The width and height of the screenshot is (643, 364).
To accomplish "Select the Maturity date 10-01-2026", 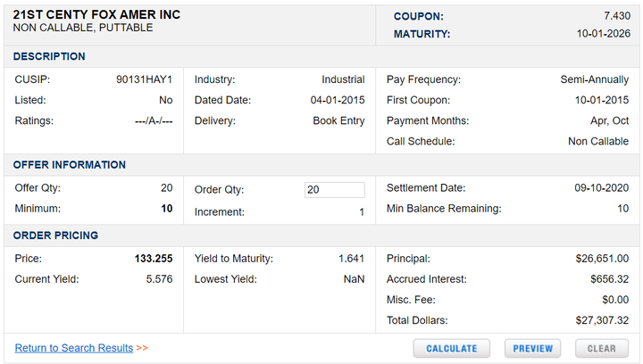I will (603, 34).
